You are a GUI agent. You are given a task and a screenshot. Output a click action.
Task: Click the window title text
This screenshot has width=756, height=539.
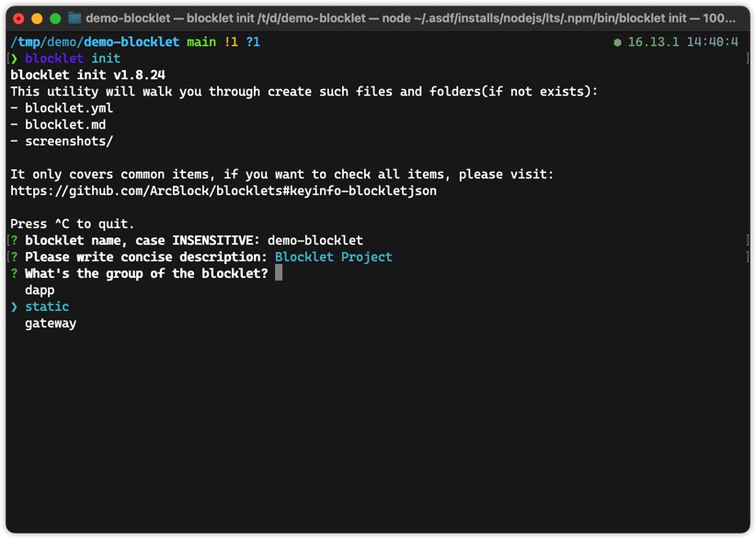(410, 17)
